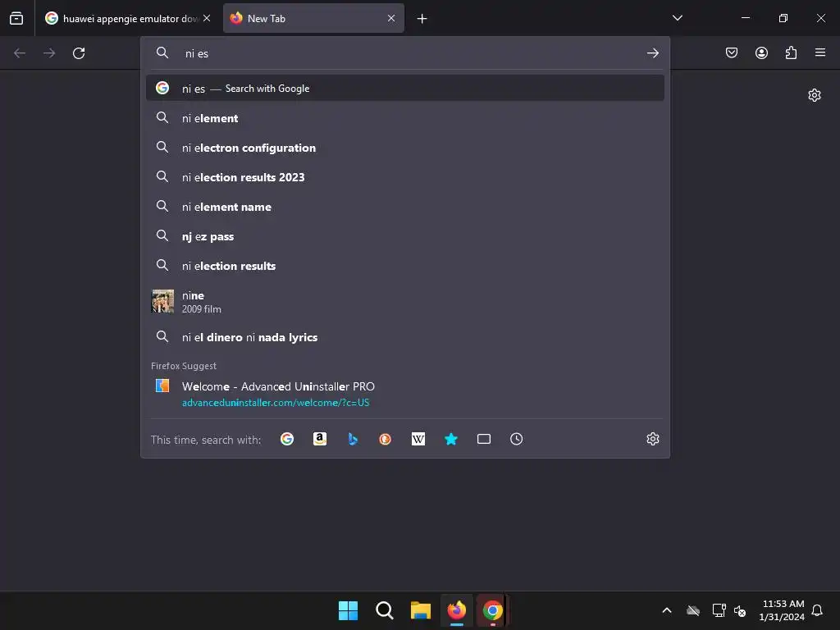Expand the list all tabs chevron
This screenshot has height=630, width=840.
coord(677,18)
